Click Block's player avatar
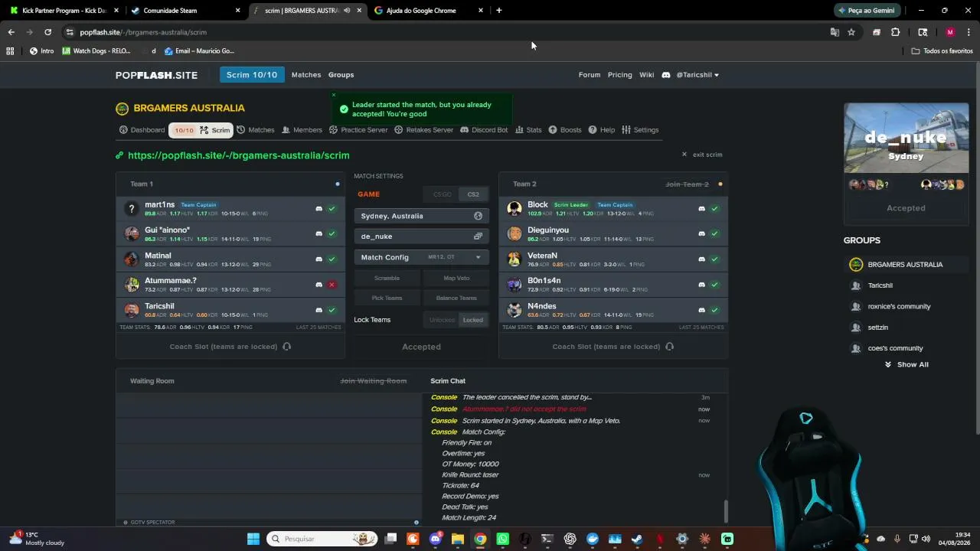This screenshot has height=551, width=980. point(514,208)
